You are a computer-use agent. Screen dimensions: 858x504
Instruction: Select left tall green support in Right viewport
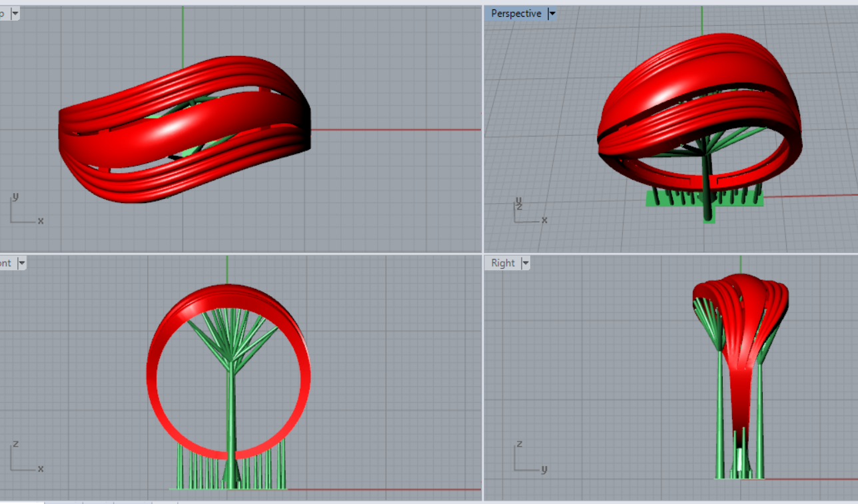(721, 413)
